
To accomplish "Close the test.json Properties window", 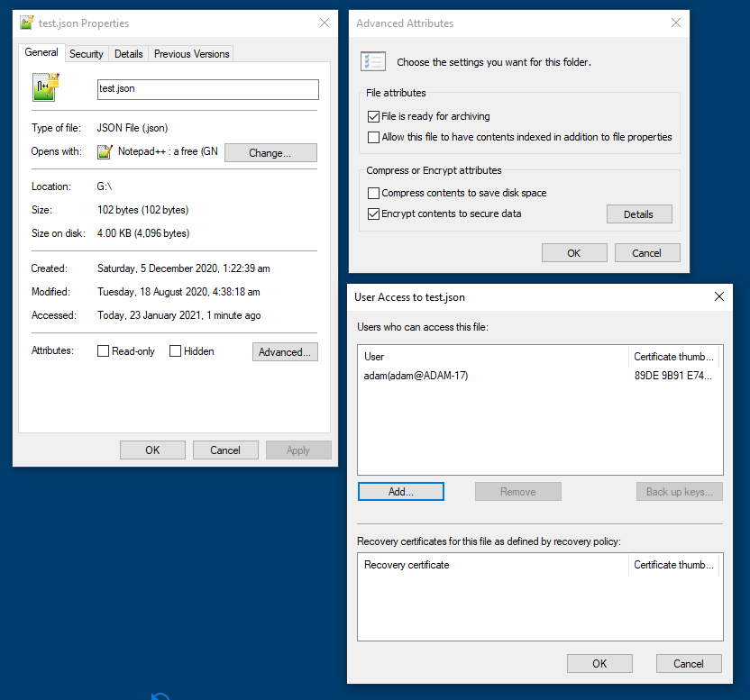I will pyautogui.click(x=325, y=23).
